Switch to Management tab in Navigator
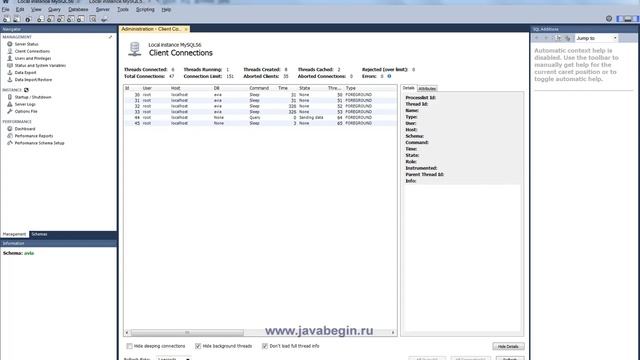 click(x=14, y=234)
